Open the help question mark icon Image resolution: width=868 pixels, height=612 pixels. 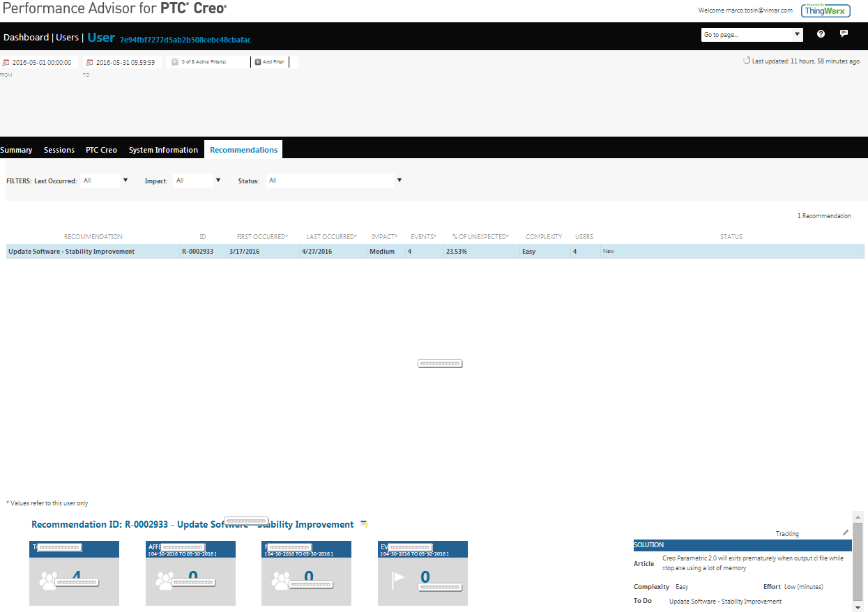pyautogui.click(x=821, y=34)
